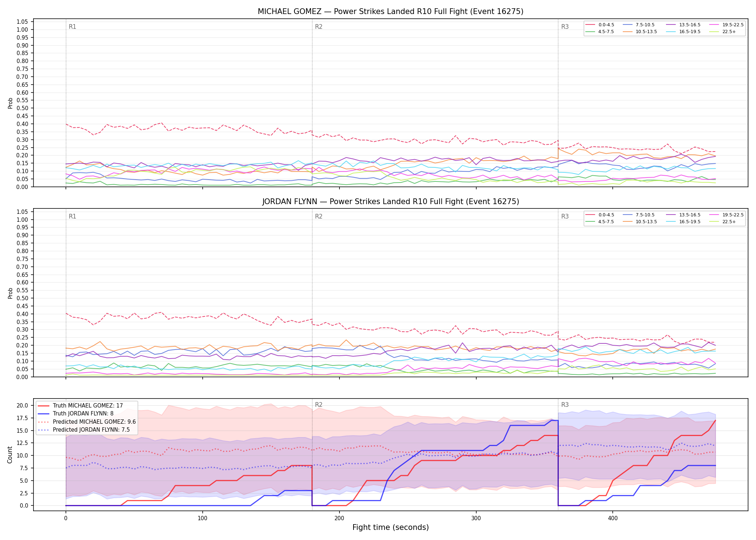Select the 22.5+ legend entry in Gomez chart
This screenshot has width=756, height=540.
point(723,32)
